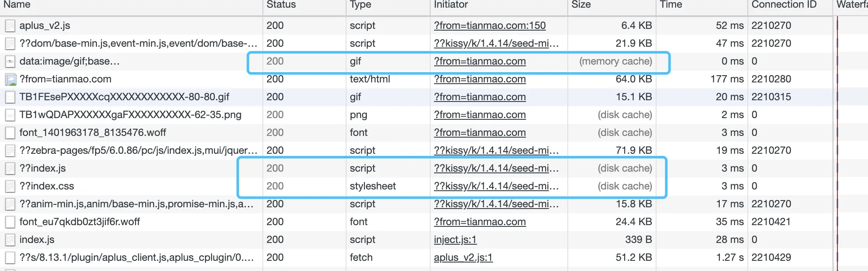The width and height of the screenshot is (868, 271).
Task: Select the ??zebra-pages/fp5/6.0.86 request name
Action: coord(138,150)
